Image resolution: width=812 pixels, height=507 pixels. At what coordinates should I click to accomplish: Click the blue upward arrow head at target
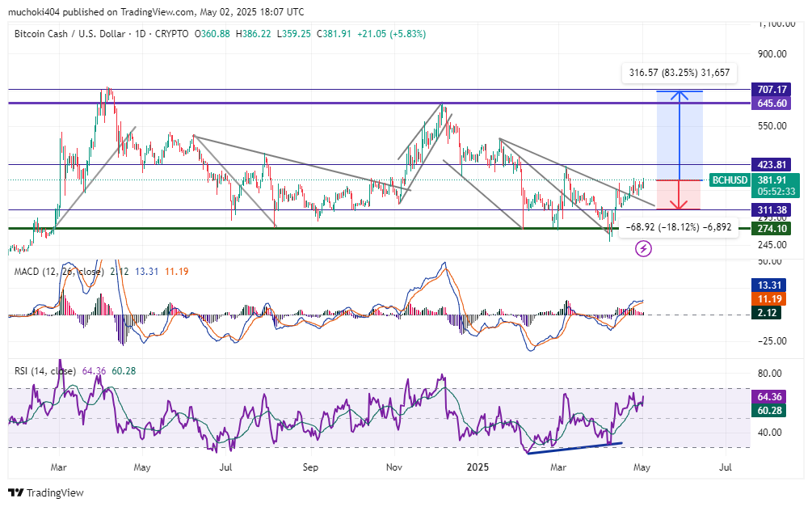coord(679,95)
